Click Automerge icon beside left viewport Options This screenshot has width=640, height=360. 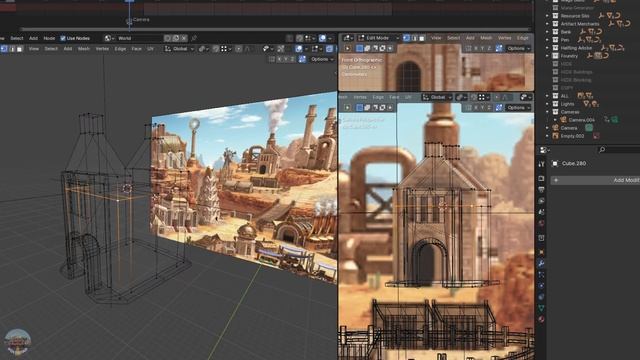pos(302,59)
